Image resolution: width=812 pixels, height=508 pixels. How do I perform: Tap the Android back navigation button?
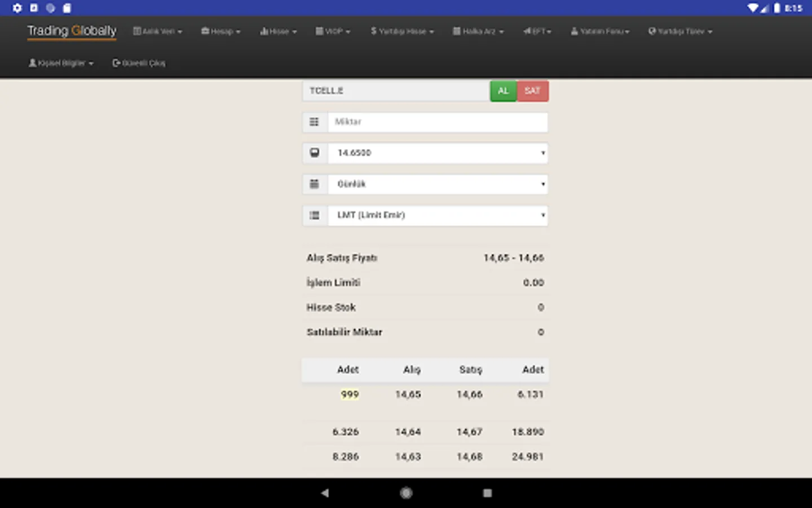[x=325, y=493]
